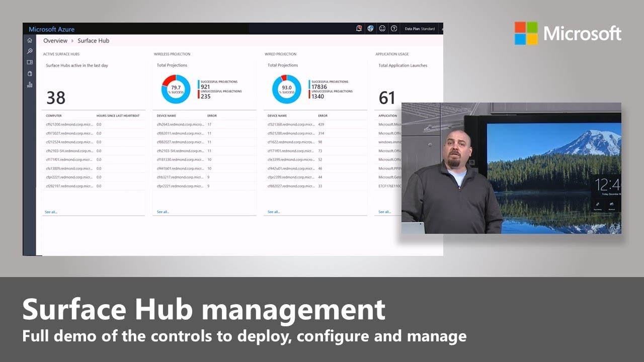
Task: Select cf973027.redmond.corp computer row
Action: point(94,133)
